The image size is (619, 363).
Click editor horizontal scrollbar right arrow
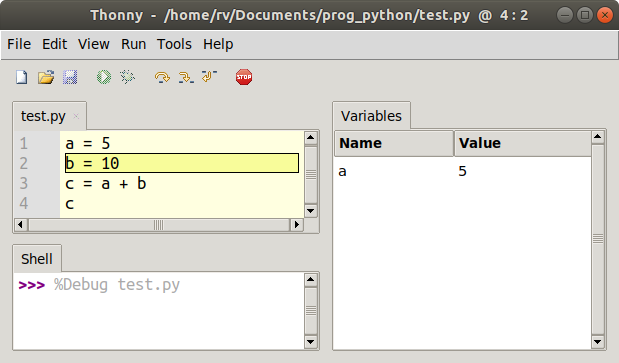pyautogui.click(x=296, y=225)
